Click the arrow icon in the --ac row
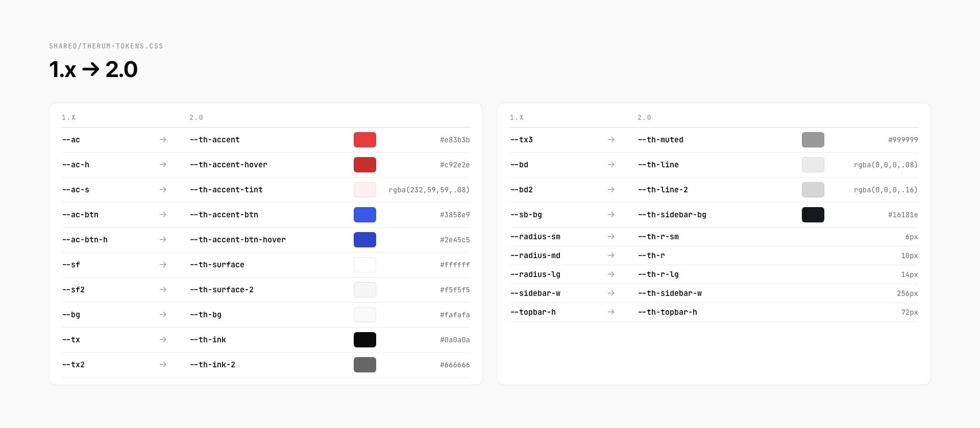This screenshot has height=428, width=980. [163, 140]
